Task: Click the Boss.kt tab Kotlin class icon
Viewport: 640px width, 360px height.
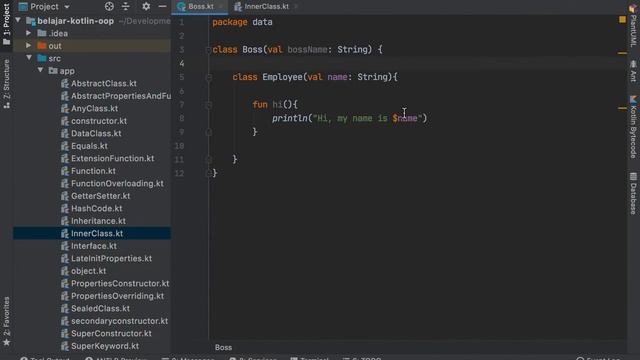Action: [x=182, y=7]
